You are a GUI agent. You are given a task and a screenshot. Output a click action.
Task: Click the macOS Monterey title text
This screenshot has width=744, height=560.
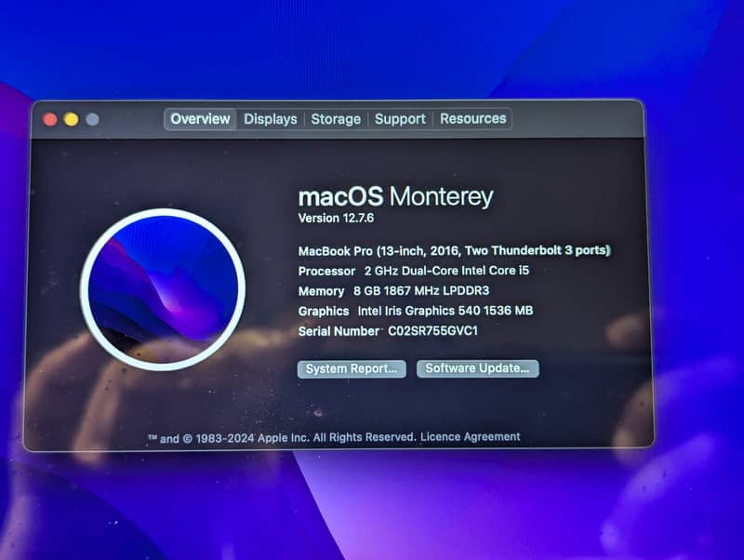click(395, 196)
